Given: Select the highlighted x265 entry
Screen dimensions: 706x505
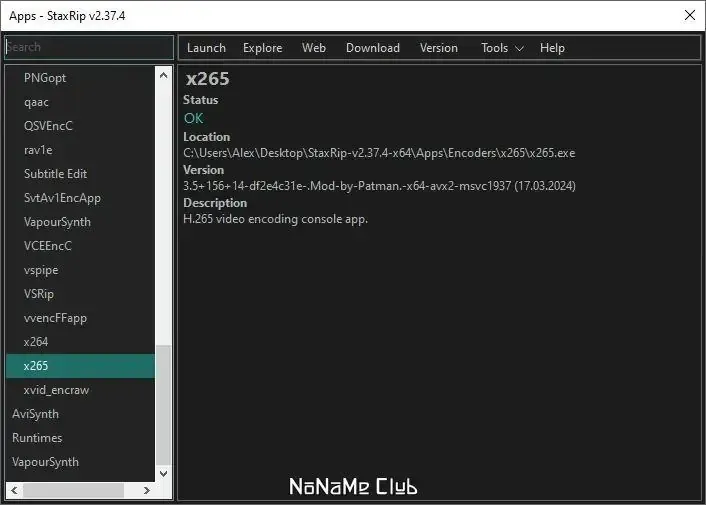Looking at the screenshot, I should click(81, 366).
